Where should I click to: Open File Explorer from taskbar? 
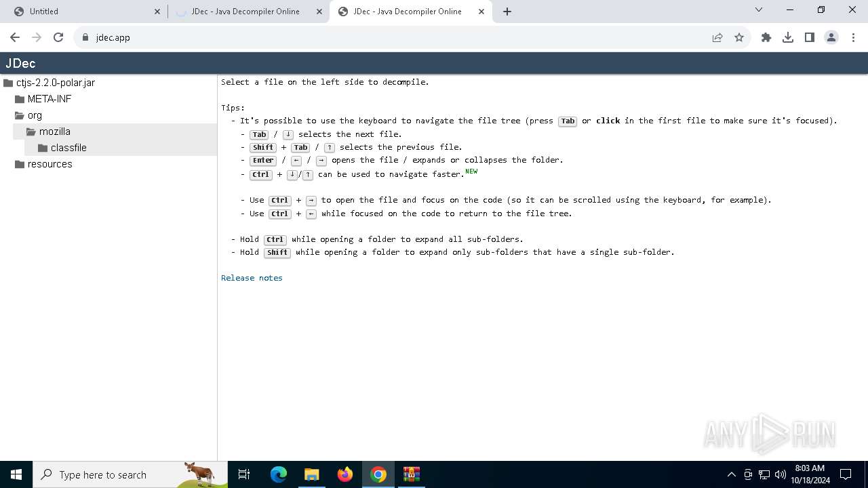tap(311, 474)
